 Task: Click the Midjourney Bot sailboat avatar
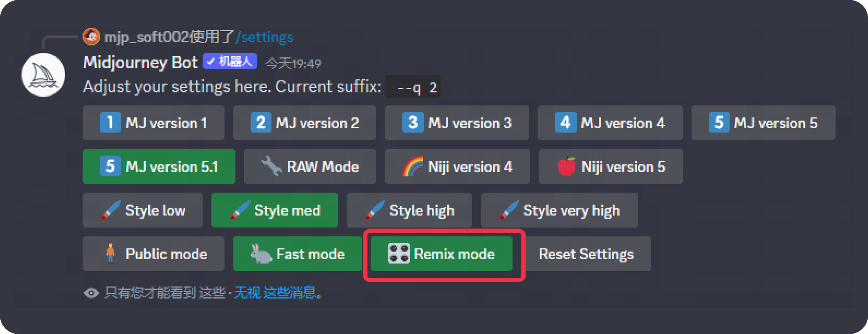pyautogui.click(x=43, y=75)
